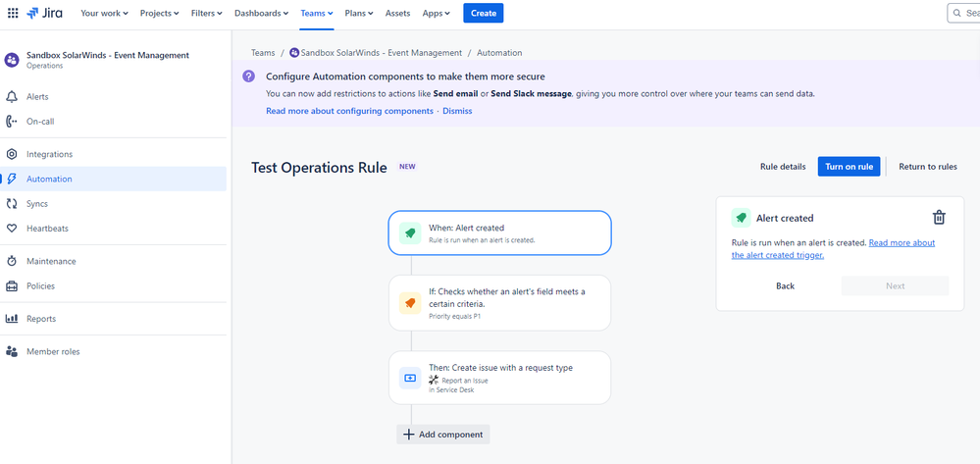The height and width of the screenshot is (464, 980).
Task: Click the Syncs arrows icon
Action: coord(11,204)
